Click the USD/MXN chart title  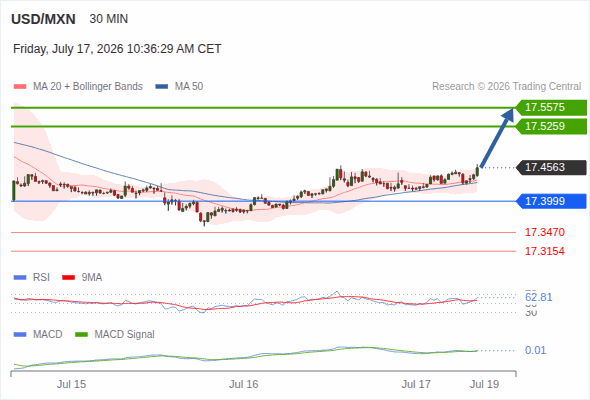click(x=43, y=19)
